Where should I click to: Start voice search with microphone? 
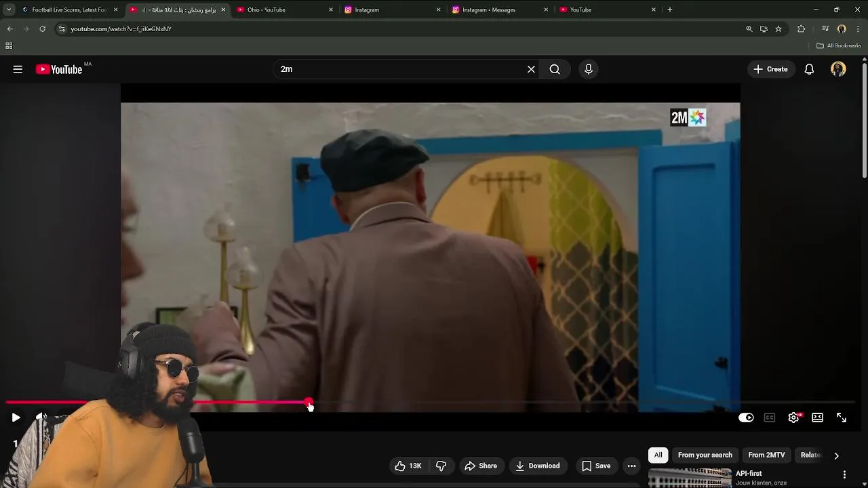pyautogui.click(x=589, y=69)
